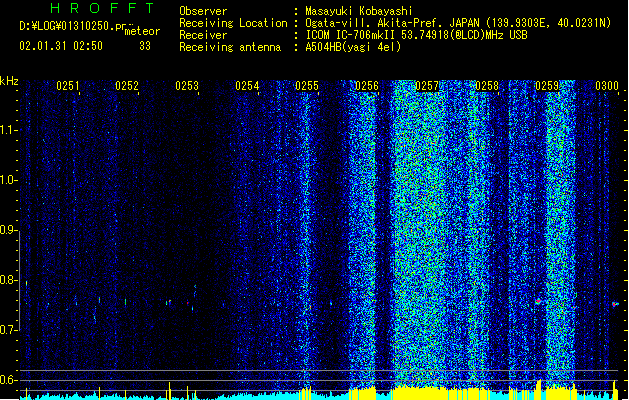Click the Receiving Location label

233,23
